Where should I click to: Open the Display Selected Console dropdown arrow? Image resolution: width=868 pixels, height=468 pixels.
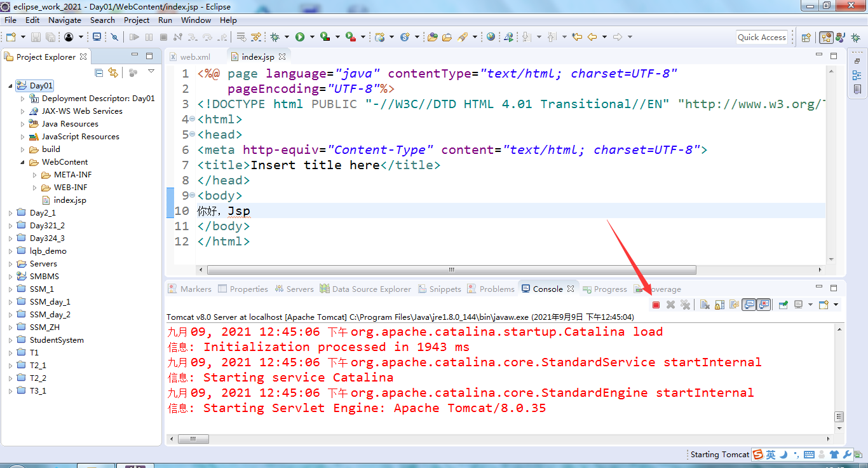[x=810, y=305]
